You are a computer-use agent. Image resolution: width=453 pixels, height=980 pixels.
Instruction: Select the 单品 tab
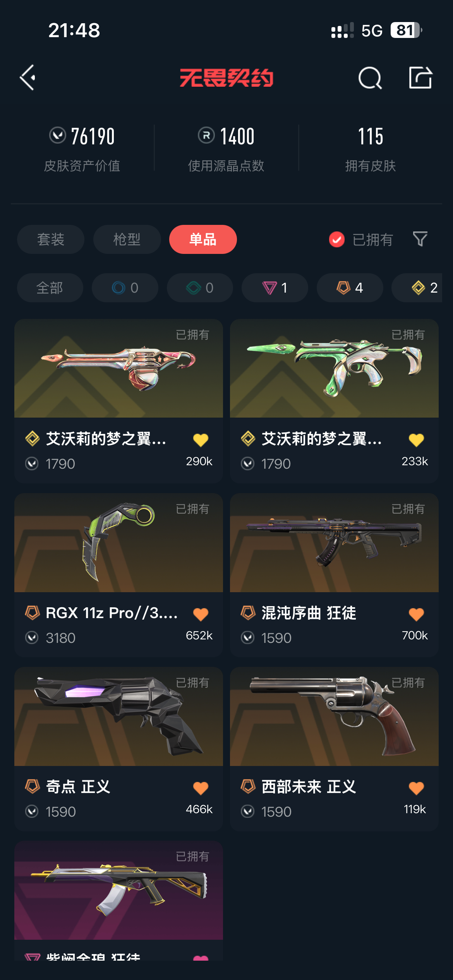click(203, 239)
